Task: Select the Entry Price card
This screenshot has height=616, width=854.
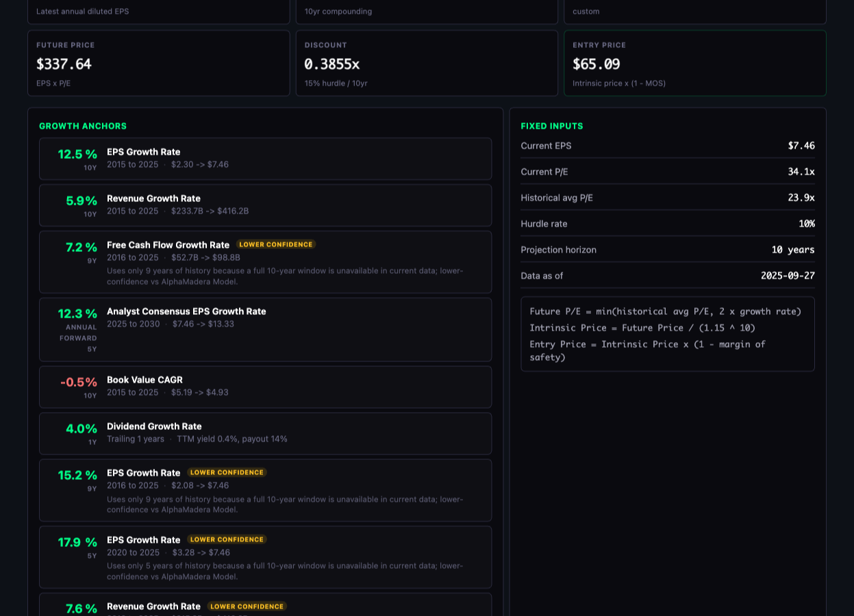Action: (x=695, y=63)
